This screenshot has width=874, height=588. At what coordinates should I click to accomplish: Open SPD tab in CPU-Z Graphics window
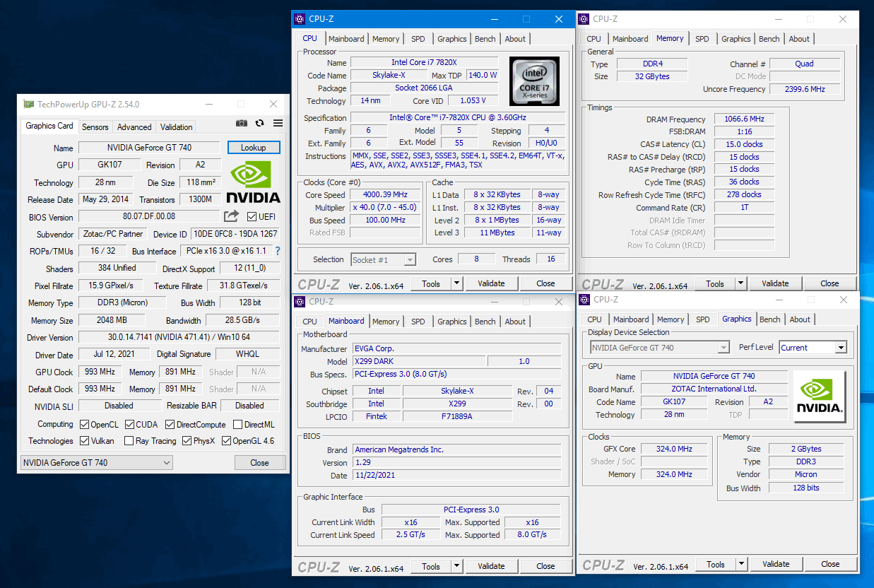[x=702, y=319]
